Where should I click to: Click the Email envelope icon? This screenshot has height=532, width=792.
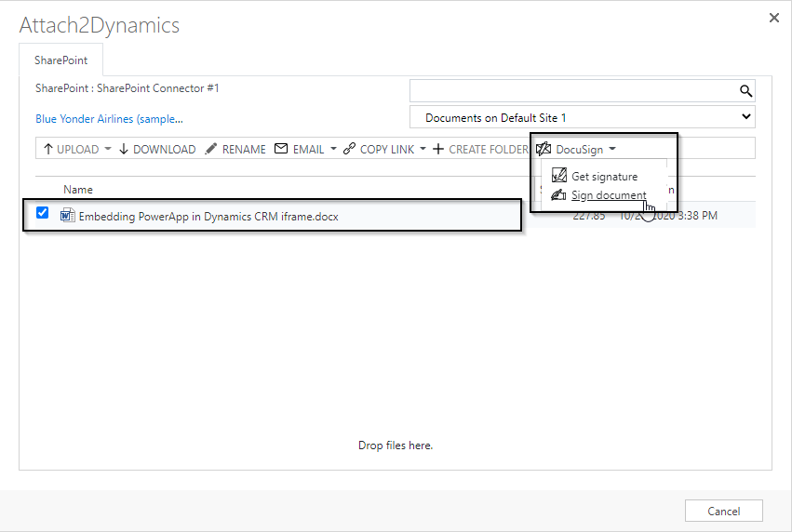click(x=281, y=149)
